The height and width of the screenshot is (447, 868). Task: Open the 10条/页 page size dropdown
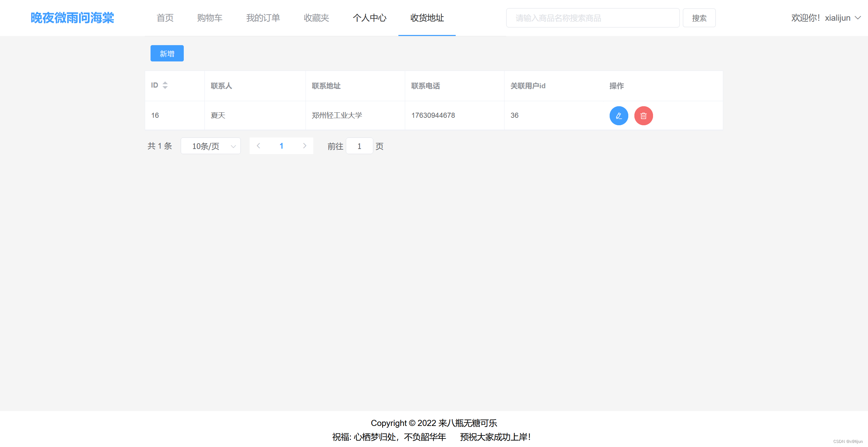click(x=211, y=146)
